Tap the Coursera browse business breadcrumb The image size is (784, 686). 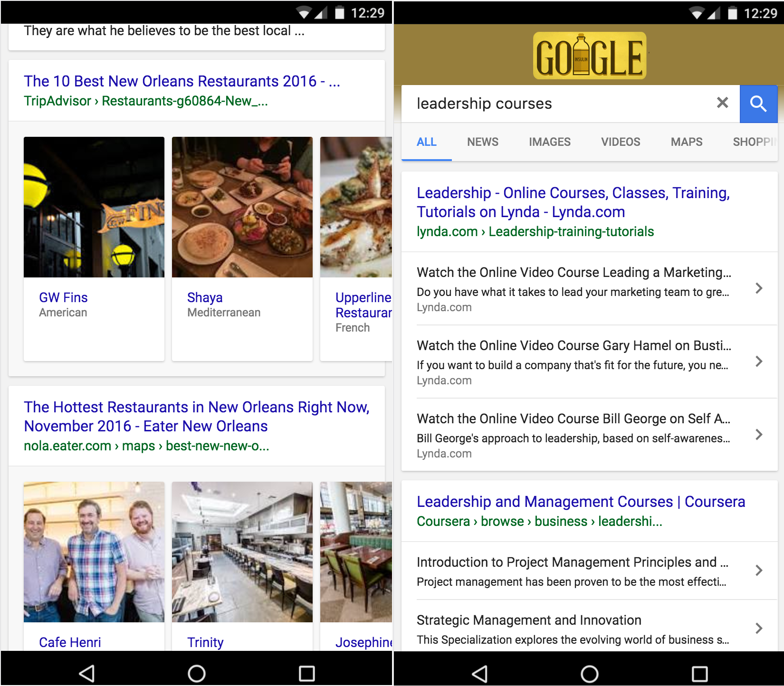point(539,521)
